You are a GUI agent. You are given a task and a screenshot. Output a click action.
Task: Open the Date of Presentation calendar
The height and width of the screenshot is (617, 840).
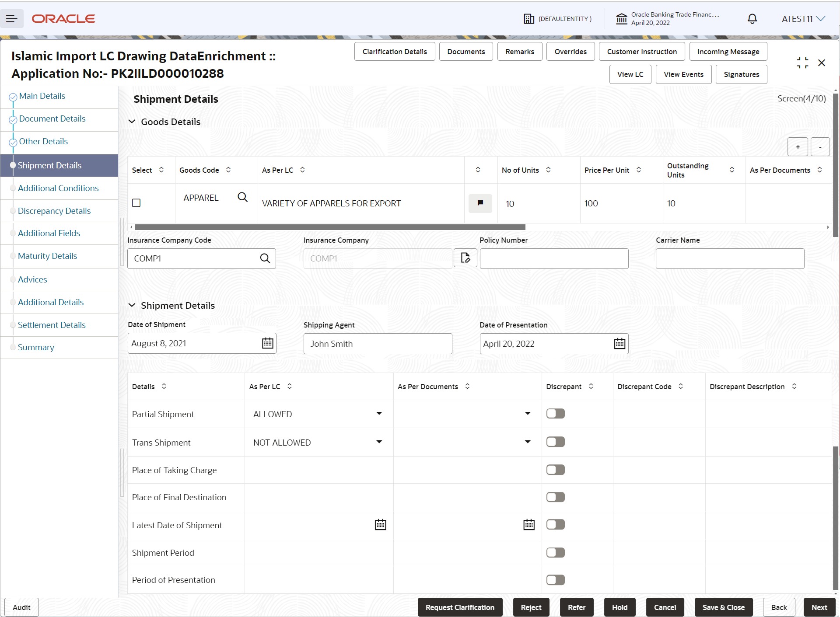coord(619,343)
